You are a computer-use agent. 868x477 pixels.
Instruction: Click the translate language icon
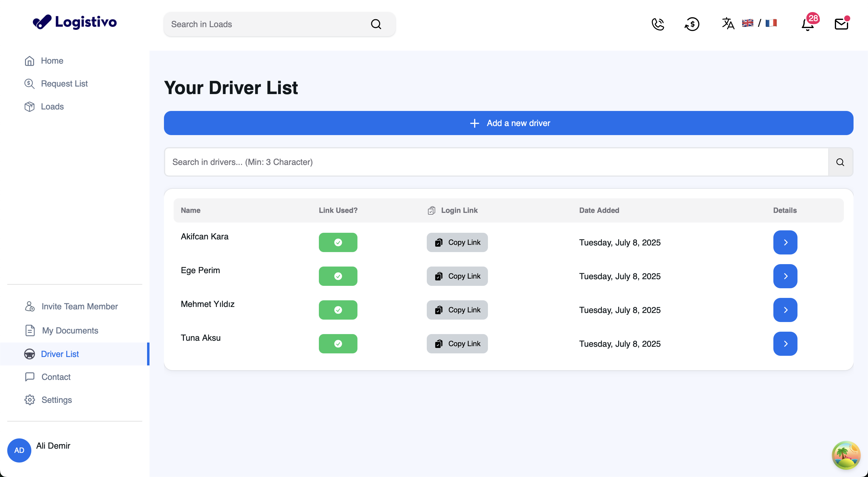(728, 23)
